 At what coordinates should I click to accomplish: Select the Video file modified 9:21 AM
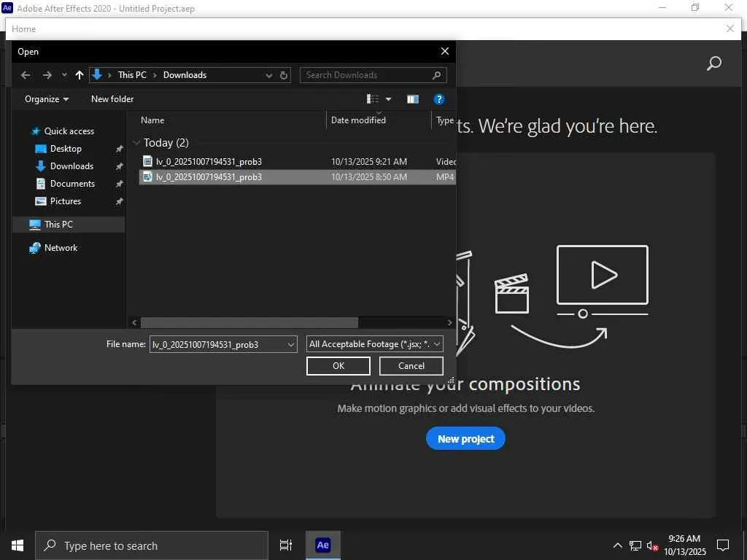click(x=298, y=161)
